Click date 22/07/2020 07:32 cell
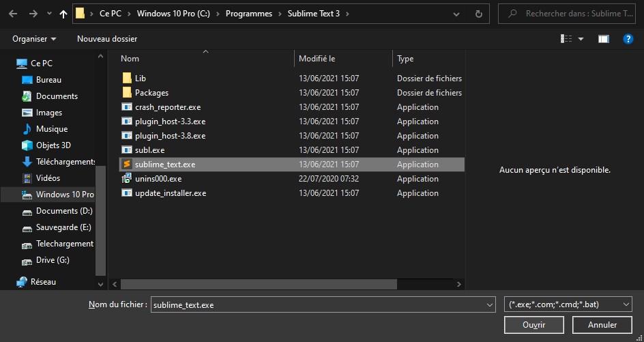Image resolution: width=644 pixels, height=342 pixels. (x=329, y=179)
